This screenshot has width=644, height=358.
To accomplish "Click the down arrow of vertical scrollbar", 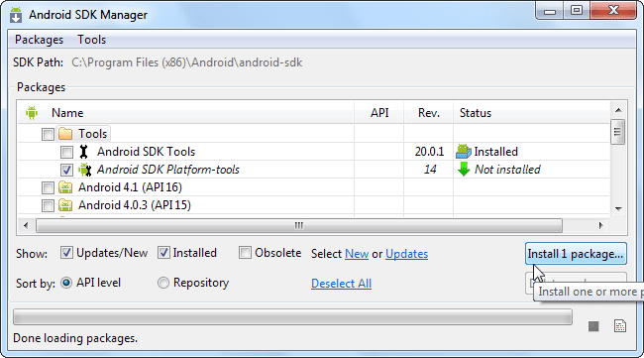I will coord(618,209).
